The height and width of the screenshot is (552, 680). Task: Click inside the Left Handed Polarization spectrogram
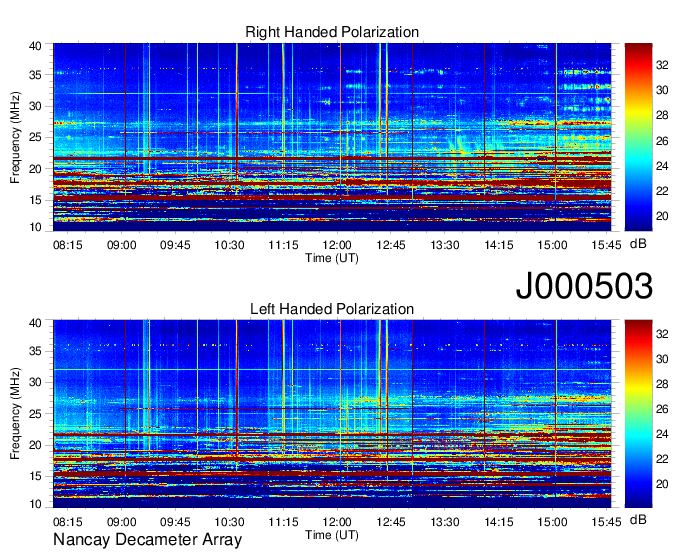tap(332, 414)
